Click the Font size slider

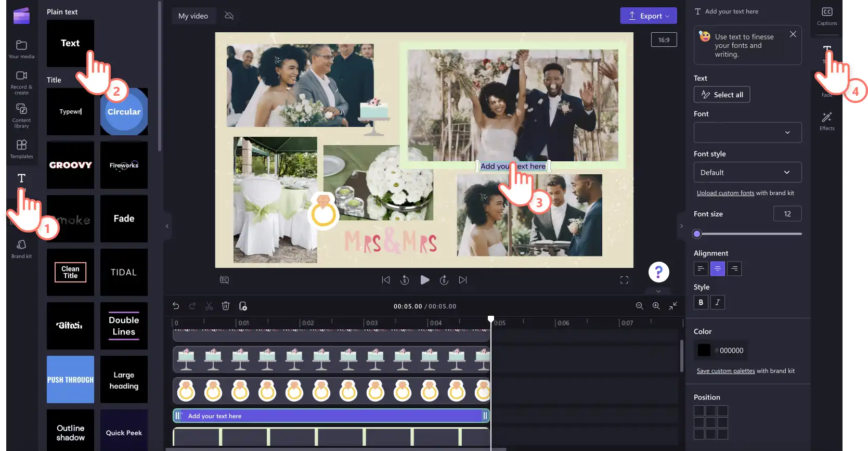(x=747, y=234)
